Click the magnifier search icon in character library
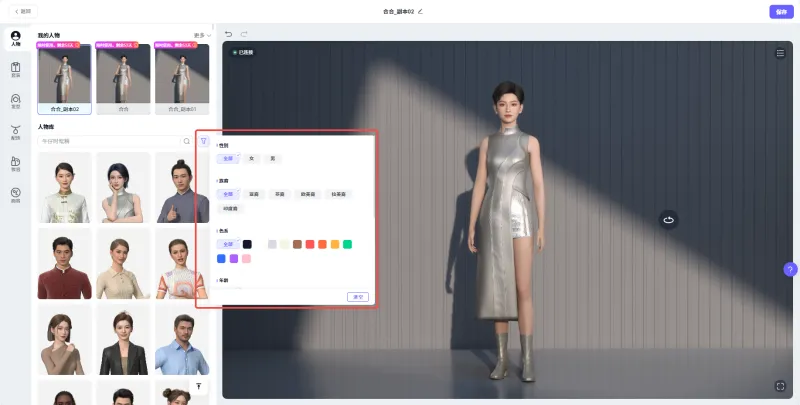 tap(187, 141)
